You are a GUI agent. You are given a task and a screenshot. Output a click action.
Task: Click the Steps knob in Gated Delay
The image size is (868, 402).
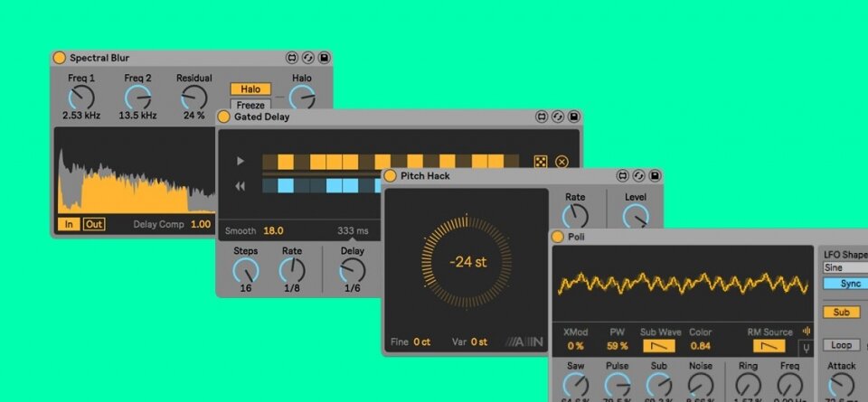coord(246,270)
